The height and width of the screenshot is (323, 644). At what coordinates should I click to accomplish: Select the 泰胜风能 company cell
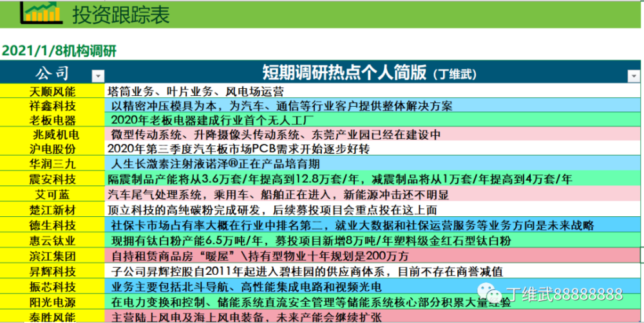click(53, 316)
